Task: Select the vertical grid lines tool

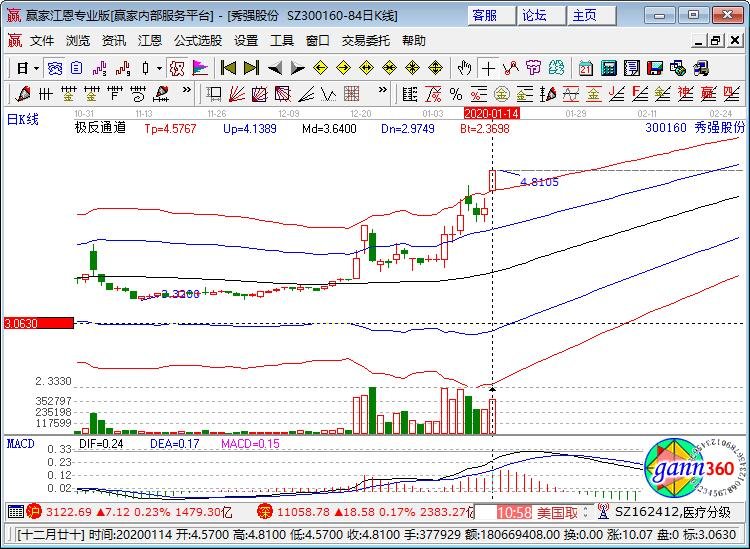Action: pos(45,94)
